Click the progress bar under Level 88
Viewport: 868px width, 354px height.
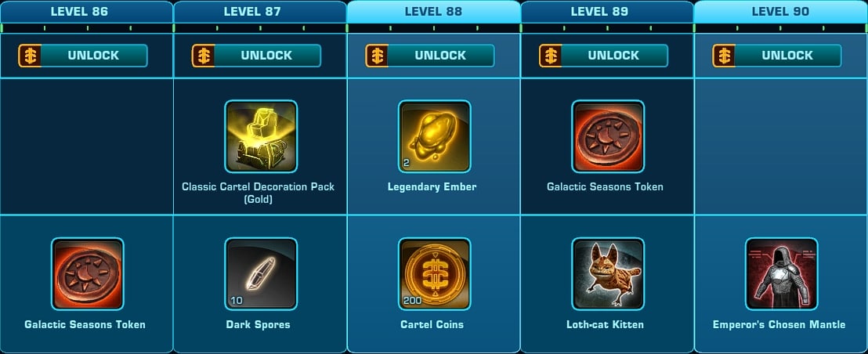point(433,27)
